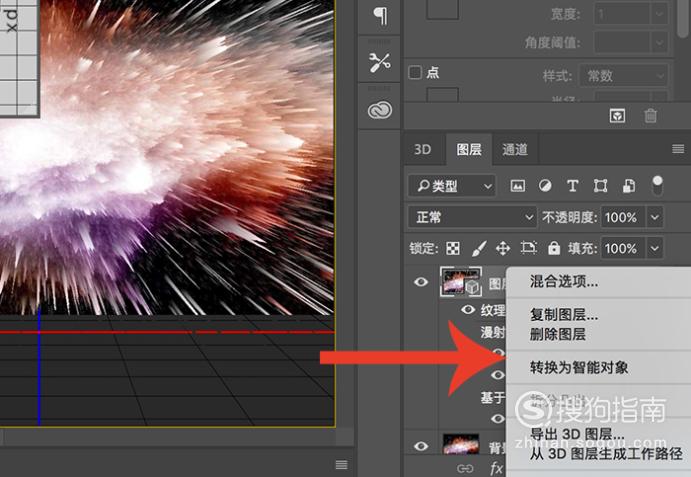The image size is (691, 477).
Task: Toggle the layer filtering on/off switch
Action: click(x=657, y=186)
